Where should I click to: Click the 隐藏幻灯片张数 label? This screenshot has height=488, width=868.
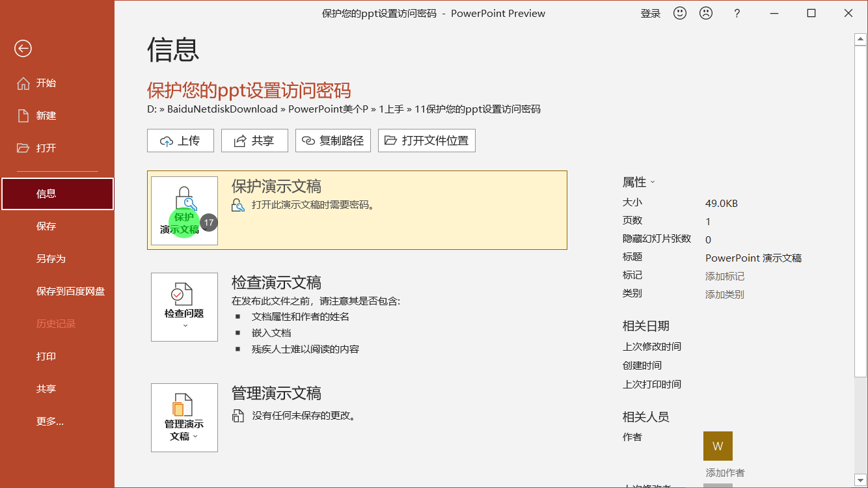point(657,239)
